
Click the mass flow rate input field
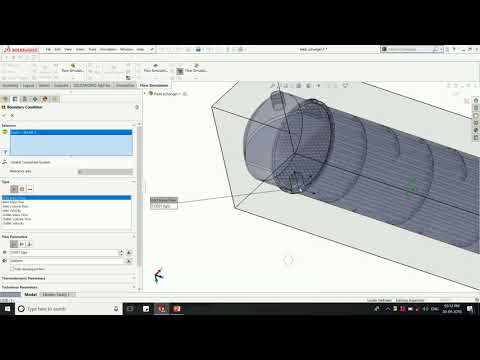(x=64, y=253)
